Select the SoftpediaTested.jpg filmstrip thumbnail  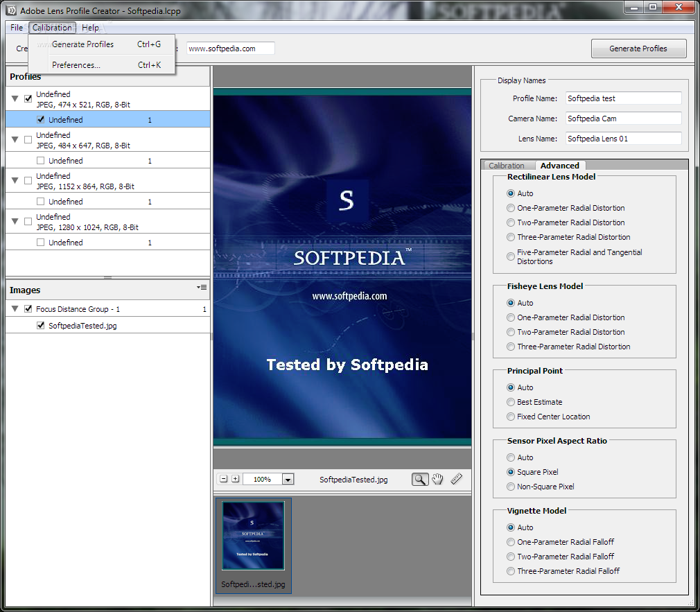pos(253,546)
